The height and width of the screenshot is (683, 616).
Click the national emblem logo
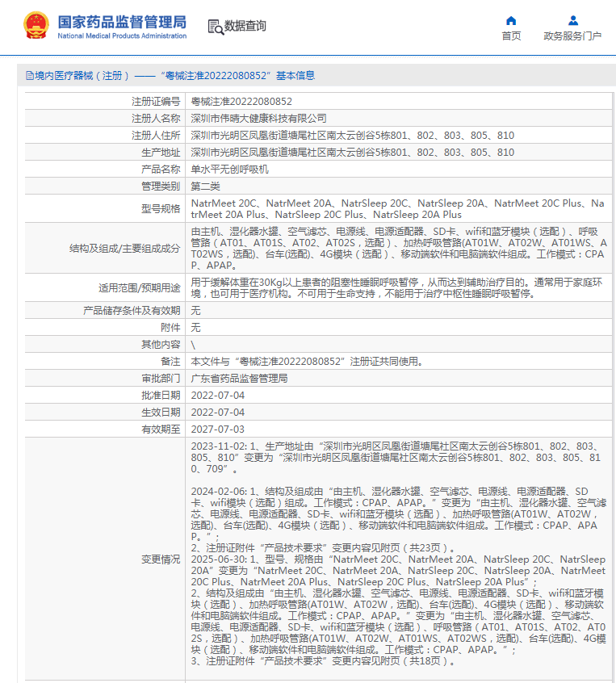click(36, 26)
